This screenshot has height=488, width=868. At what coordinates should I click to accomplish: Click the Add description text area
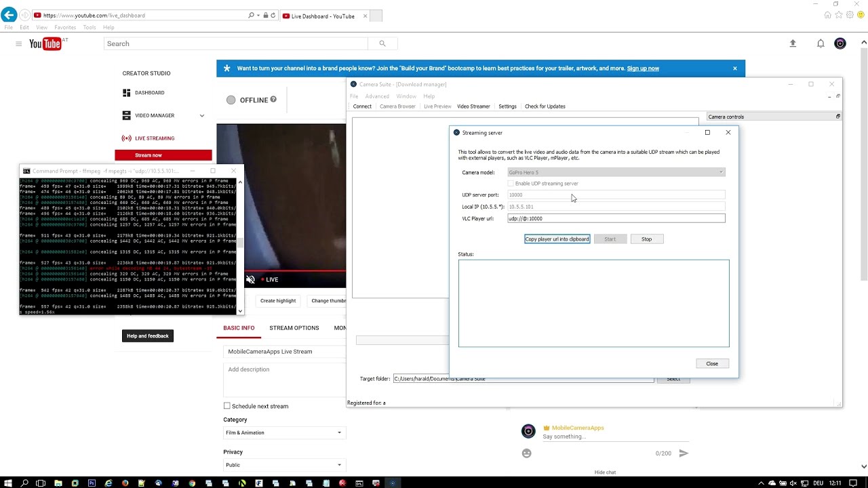[x=284, y=379]
